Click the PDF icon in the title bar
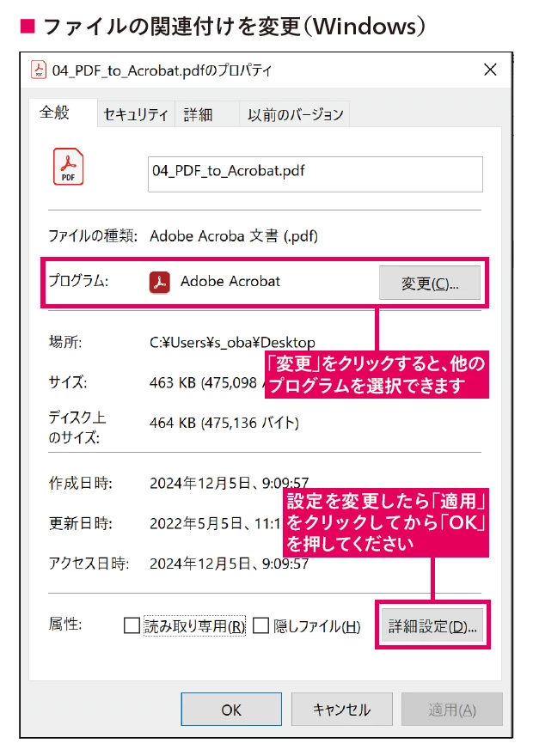Viewport: 533px width, 756px height. tap(38, 70)
